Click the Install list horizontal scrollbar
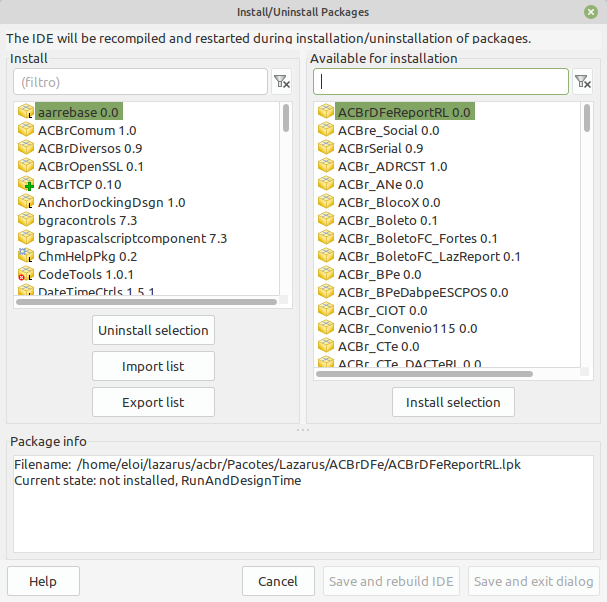 (x=146, y=302)
